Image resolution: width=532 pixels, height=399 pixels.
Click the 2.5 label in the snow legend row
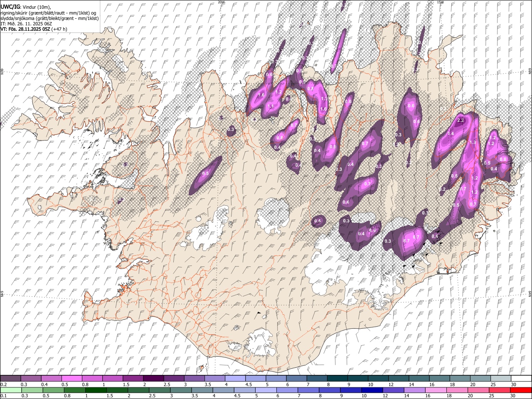167,384
